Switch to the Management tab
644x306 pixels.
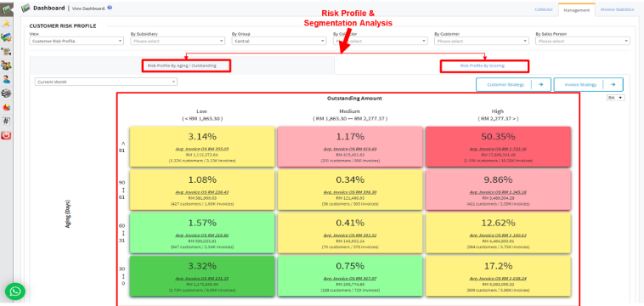tap(577, 9)
